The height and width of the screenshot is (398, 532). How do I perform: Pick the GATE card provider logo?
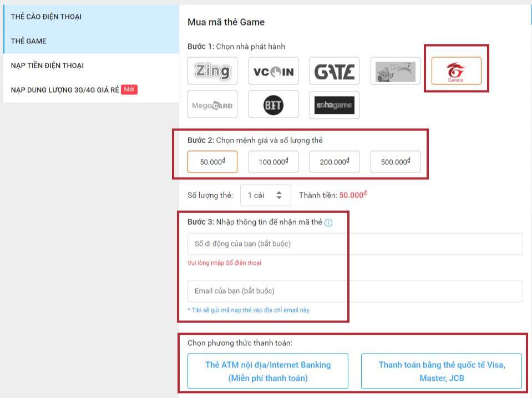(334, 71)
